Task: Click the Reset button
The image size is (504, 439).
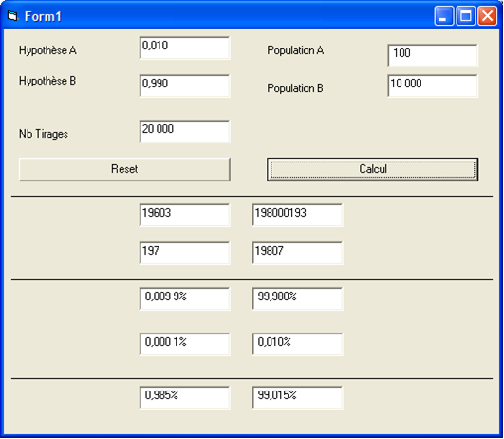Action: [124, 169]
